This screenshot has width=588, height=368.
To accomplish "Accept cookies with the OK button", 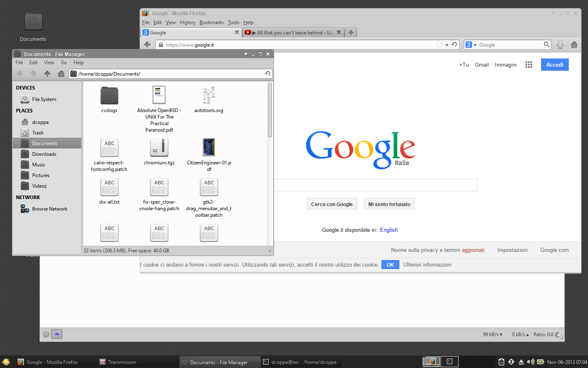I will [x=390, y=265].
